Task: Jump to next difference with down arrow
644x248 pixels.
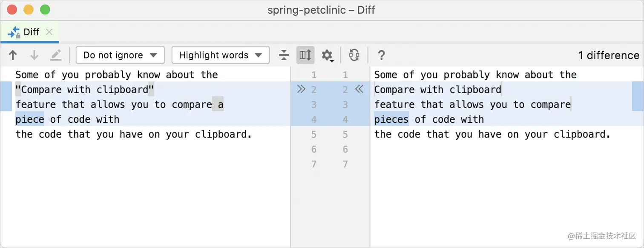Action: [x=34, y=55]
